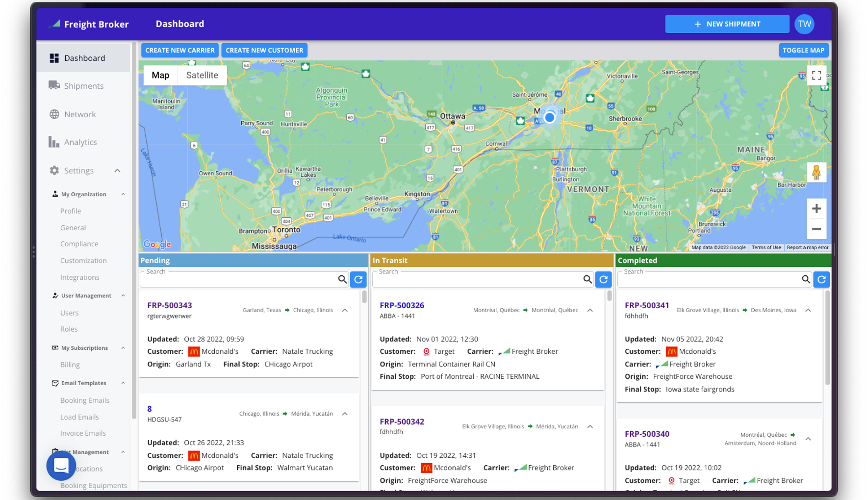Open the Shipments page

pyautogui.click(x=83, y=86)
